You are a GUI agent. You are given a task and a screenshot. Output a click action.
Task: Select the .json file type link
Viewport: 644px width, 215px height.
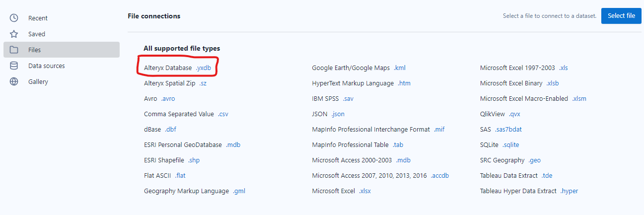(338, 114)
